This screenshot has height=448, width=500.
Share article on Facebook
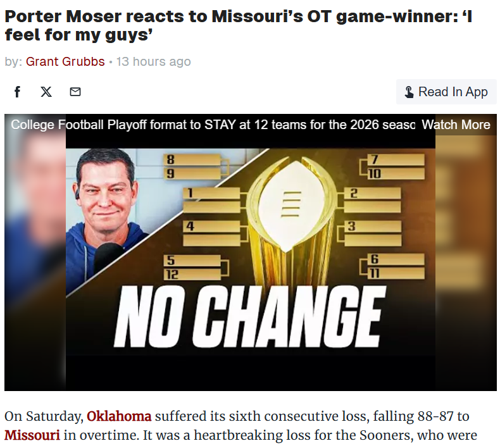coord(17,92)
